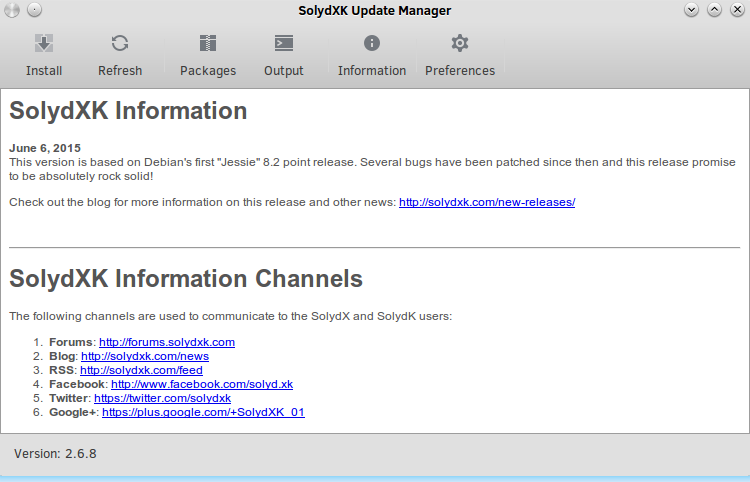This screenshot has height=482, width=750.
Task: Click the 'SolydXK Information Channels' heading
Action: [186, 278]
